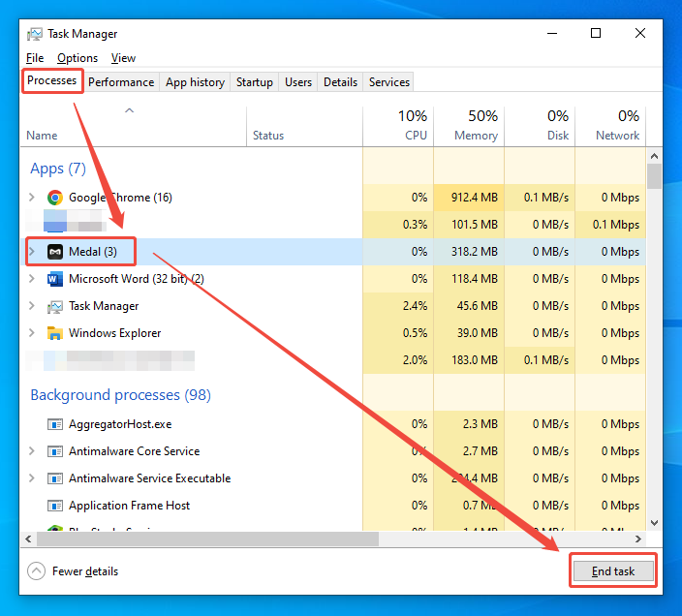Screen dimensions: 682x616
Task: Close the Task Manager window
Action: pos(639,34)
